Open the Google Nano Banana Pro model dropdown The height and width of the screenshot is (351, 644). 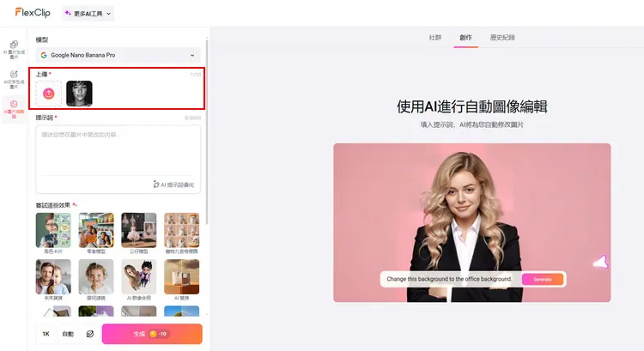pyautogui.click(x=118, y=55)
